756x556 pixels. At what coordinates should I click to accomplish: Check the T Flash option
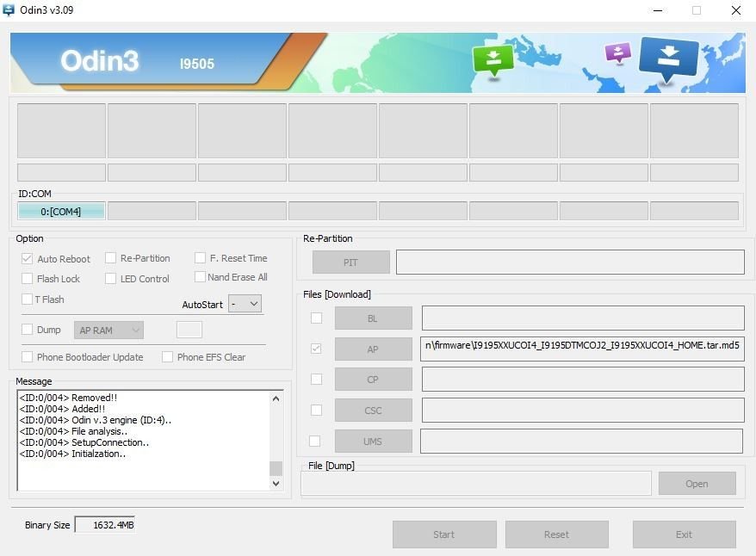pos(27,300)
